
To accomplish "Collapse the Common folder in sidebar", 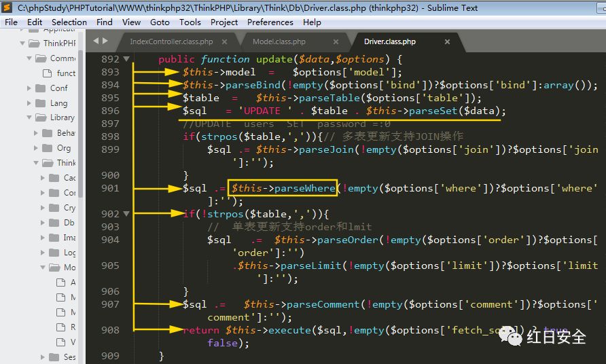I will coord(29,58).
